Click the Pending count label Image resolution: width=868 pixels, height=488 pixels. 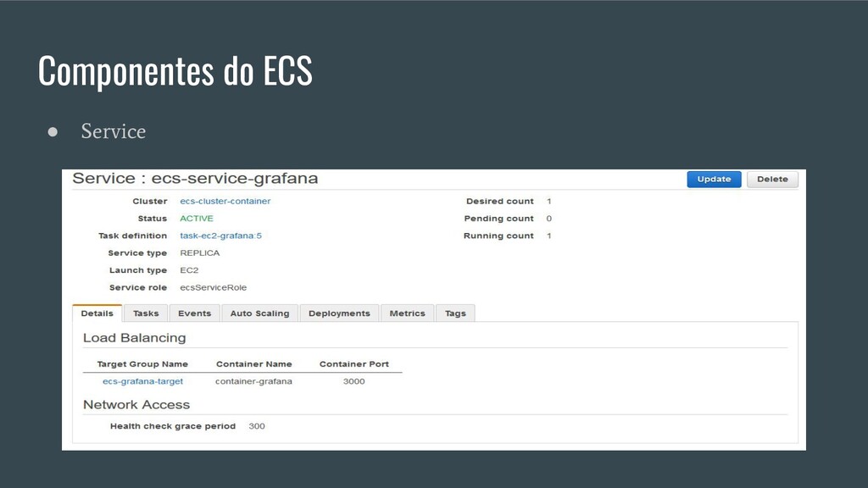498,219
